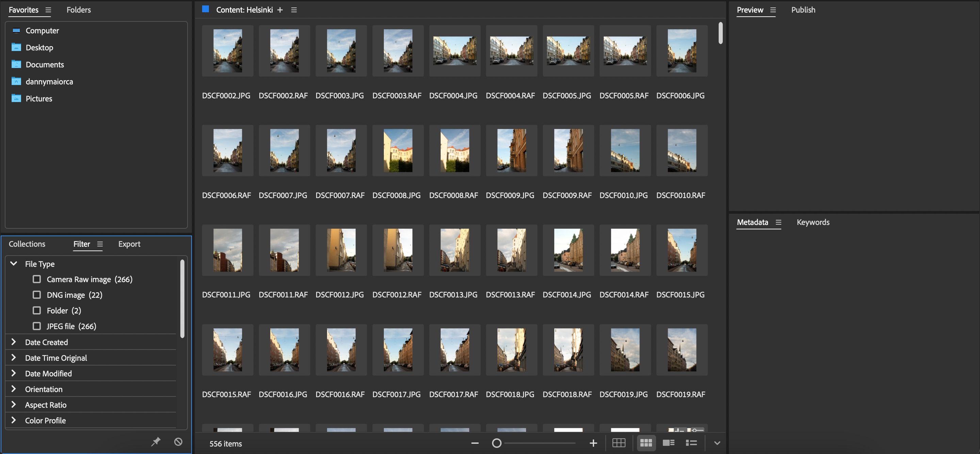Switch to list view
This screenshot has width=980, height=454.
point(692,442)
